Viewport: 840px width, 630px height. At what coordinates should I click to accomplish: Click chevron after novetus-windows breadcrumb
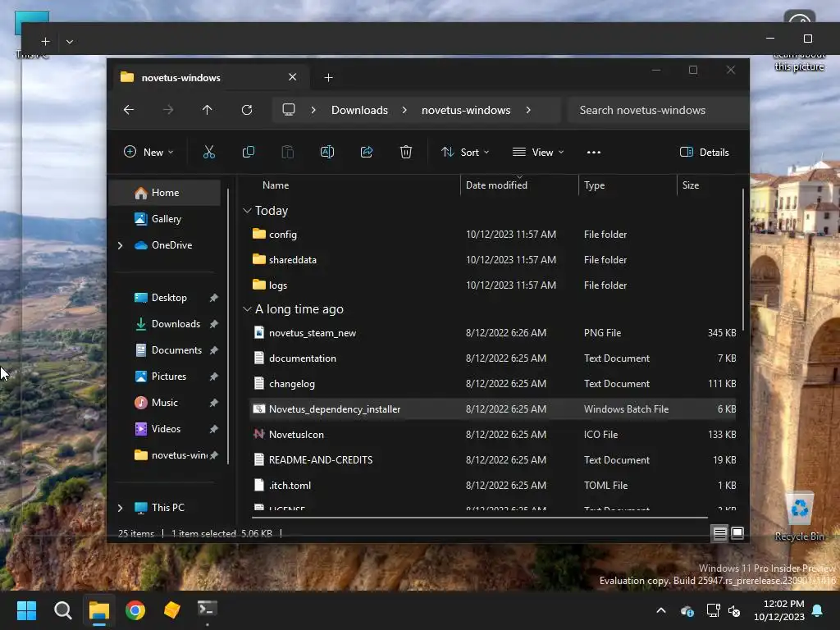tap(528, 110)
